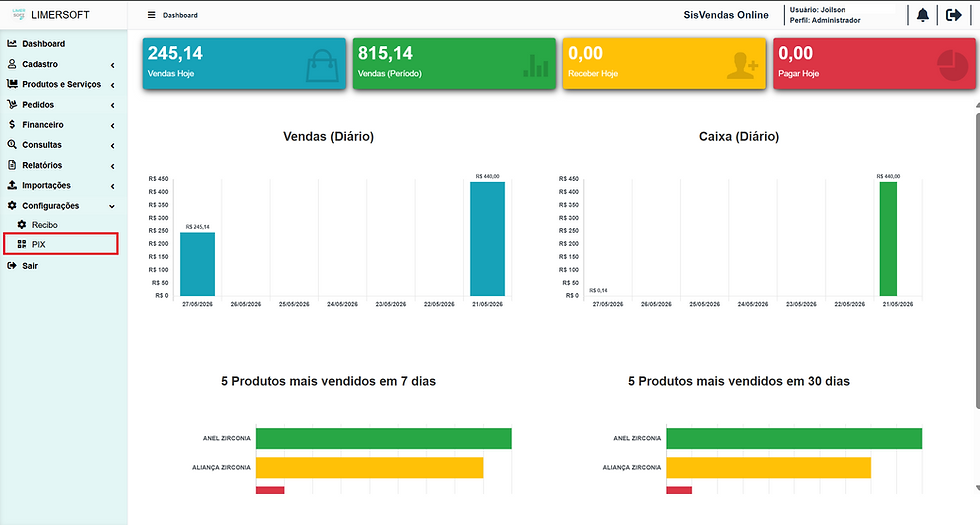980x525 pixels.
Task: Click the LIMERSOFT brand name
Action: [x=60, y=14]
